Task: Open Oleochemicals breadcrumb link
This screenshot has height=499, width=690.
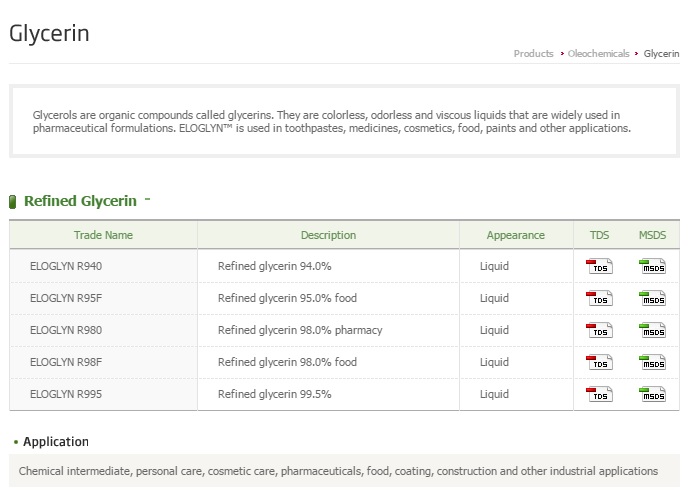Action: tap(598, 54)
